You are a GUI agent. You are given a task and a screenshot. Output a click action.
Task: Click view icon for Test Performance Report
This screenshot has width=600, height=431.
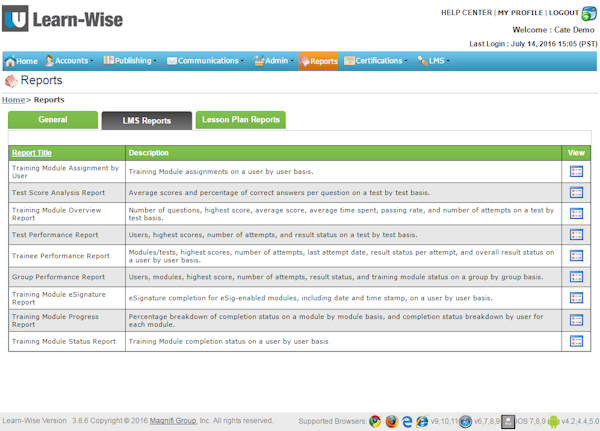pyautogui.click(x=575, y=235)
